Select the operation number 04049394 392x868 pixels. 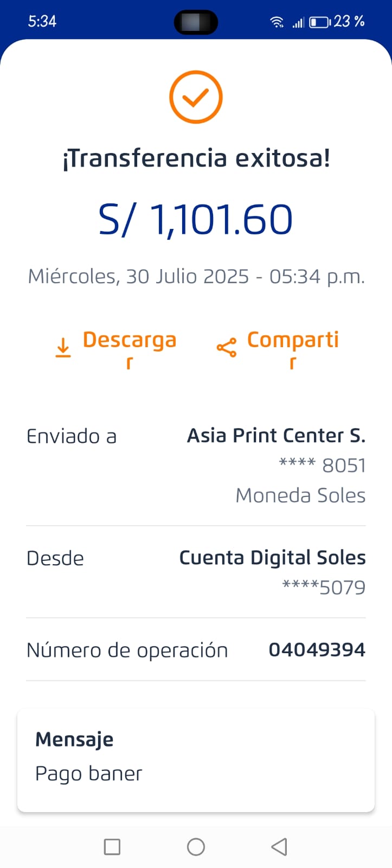pos(317,649)
